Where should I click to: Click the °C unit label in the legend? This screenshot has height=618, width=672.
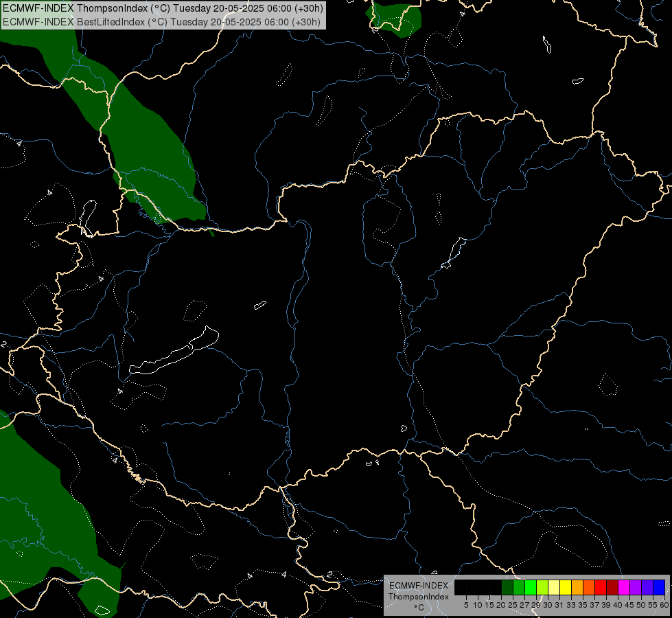click(419, 608)
